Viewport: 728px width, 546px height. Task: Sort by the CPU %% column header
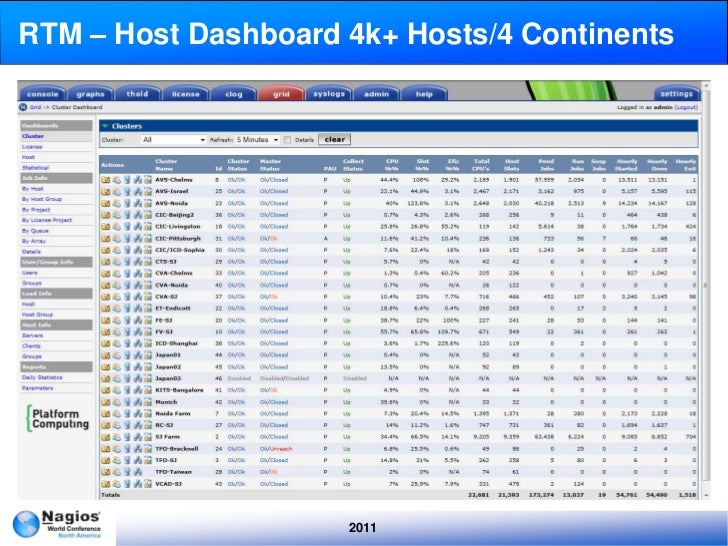pos(392,165)
